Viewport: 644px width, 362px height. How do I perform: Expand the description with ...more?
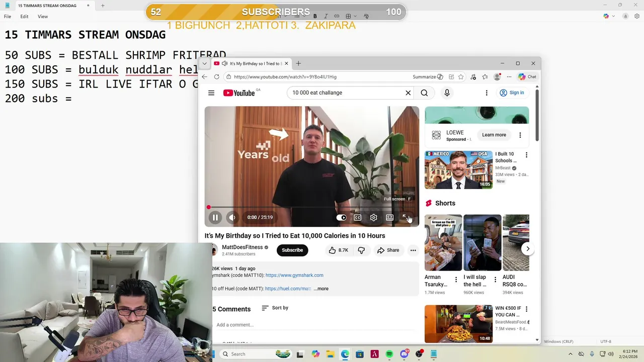click(x=321, y=289)
